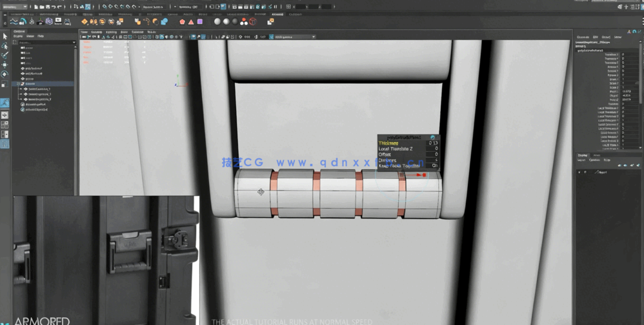Screen dimensions: 644x325
Task: Pick the Paint Selection tool
Action: pyautogui.click(x=5, y=56)
